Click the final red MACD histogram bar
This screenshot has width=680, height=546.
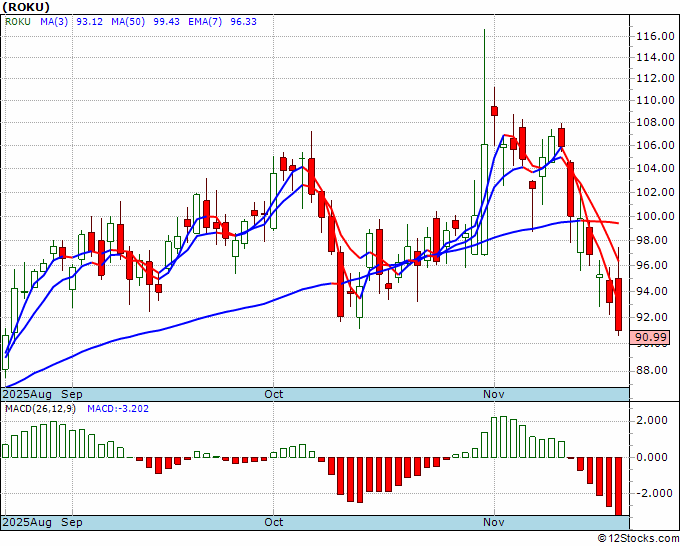pos(618,486)
